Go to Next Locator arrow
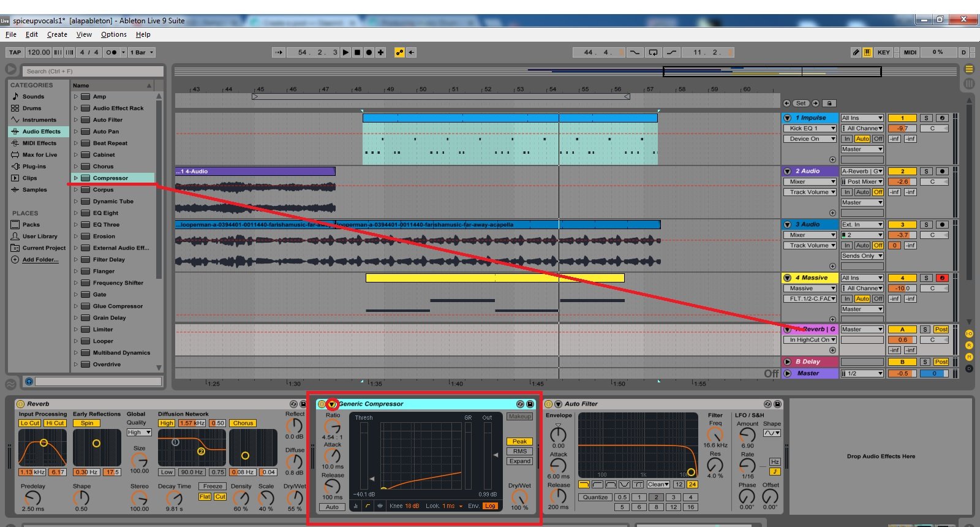980x527 pixels. click(x=815, y=104)
